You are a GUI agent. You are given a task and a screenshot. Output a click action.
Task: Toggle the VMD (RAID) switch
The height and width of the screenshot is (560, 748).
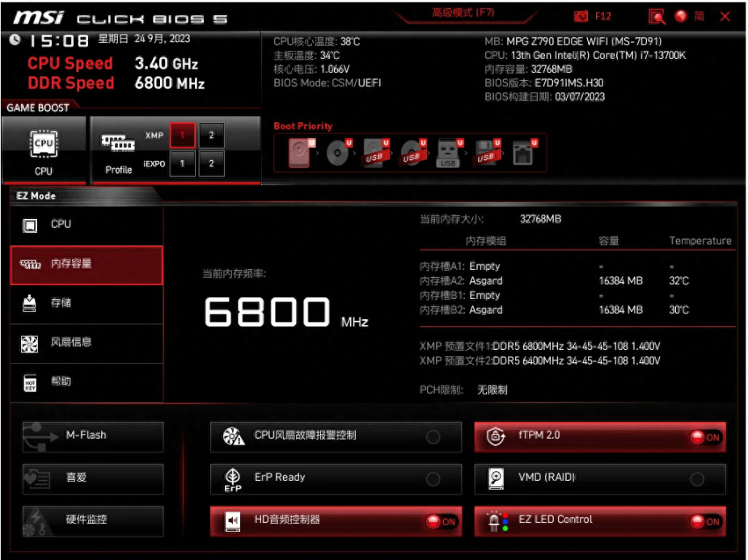click(x=697, y=478)
